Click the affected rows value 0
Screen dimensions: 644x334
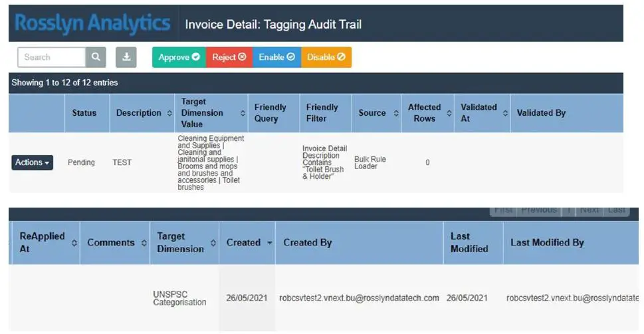click(427, 162)
